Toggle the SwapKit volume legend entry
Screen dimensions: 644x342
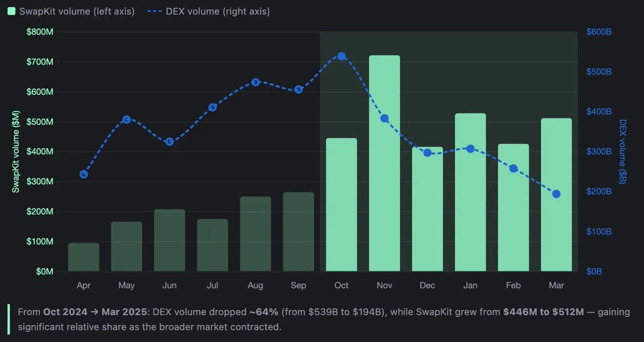tap(71, 11)
